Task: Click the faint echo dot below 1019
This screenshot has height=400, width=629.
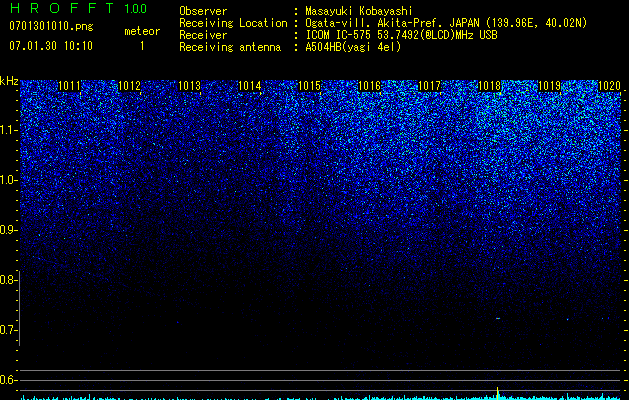Action: coord(568,319)
